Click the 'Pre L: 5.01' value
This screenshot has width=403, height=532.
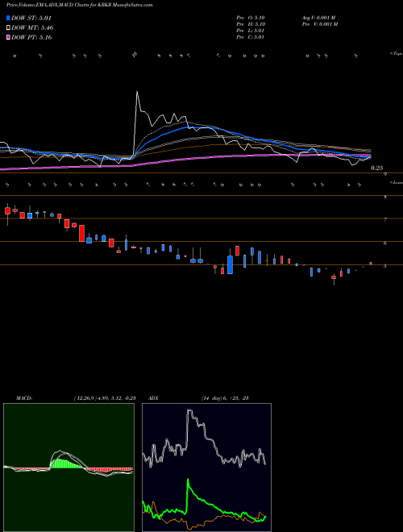pos(251,31)
